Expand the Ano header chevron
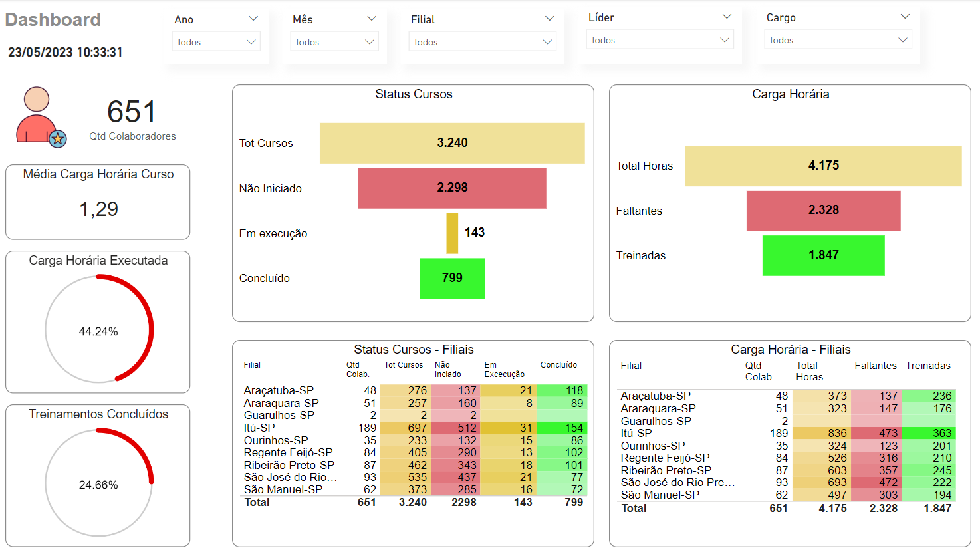The width and height of the screenshot is (980, 552). (253, 19)
